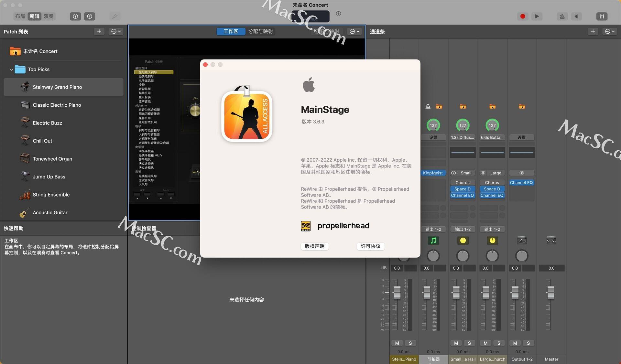Mute the Large Church channel strip
Image resolution: width=621 pixels, height=364 pixels.
tap(485, 343)
